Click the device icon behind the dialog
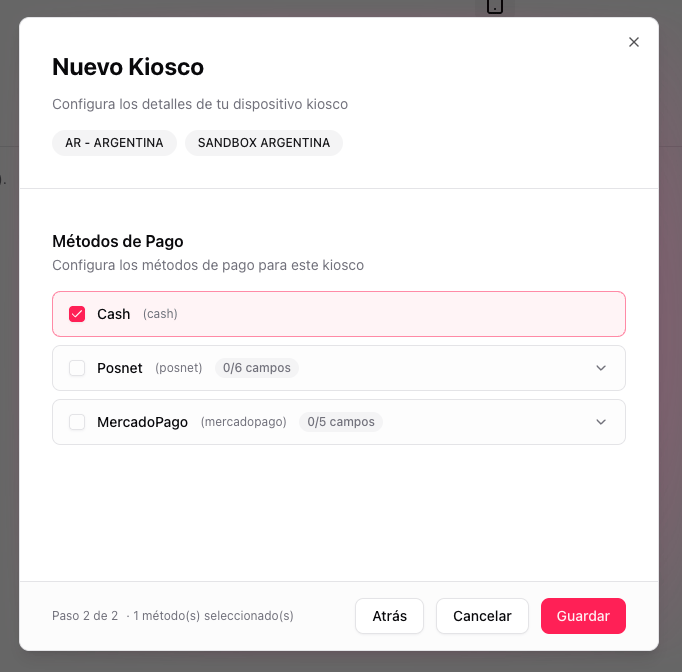Image resolution: width=682 pixels, height=672 pixels. coord(495,6)
